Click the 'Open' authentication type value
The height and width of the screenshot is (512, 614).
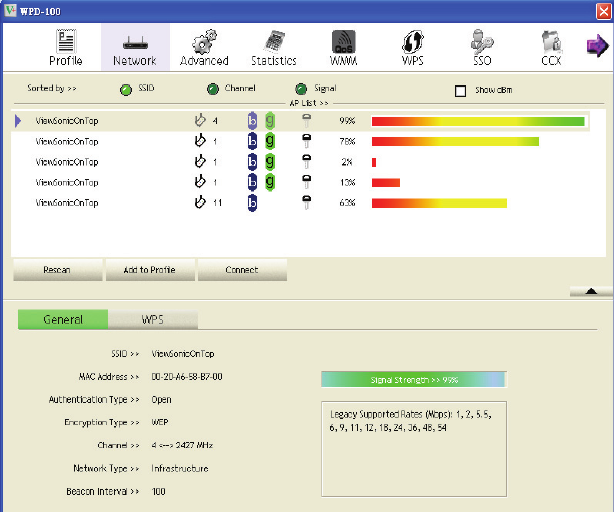pyautogui.click(x=161, y=400)
